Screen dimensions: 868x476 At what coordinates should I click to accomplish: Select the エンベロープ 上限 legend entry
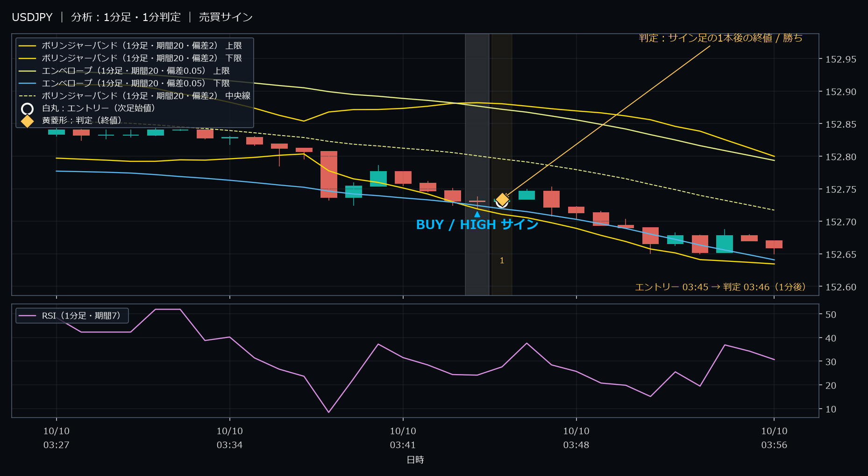click(x=124, y=71)
